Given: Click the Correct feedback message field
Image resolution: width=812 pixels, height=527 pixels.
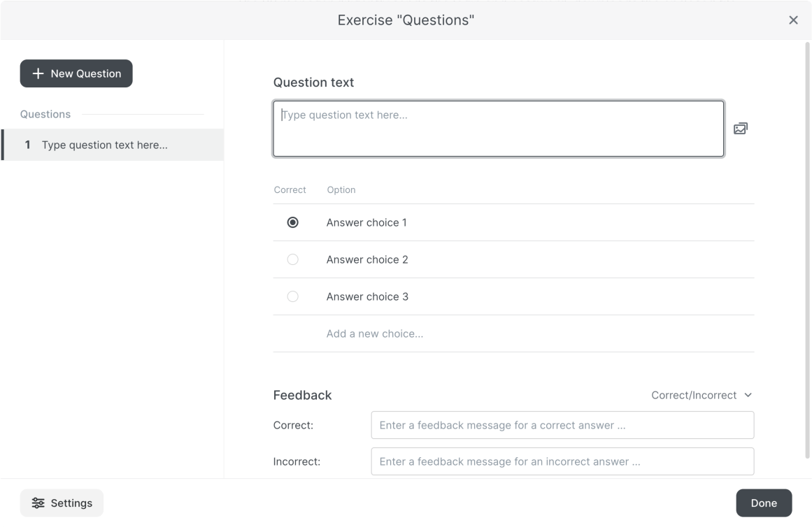Looking at the screenshot, I should tap(562, 425).
